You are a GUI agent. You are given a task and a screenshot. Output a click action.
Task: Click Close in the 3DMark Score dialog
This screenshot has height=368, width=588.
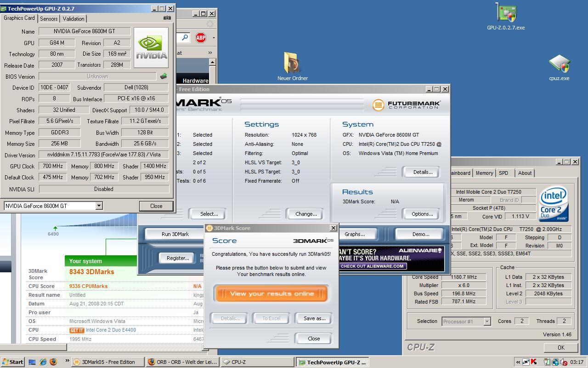[314, 339]
